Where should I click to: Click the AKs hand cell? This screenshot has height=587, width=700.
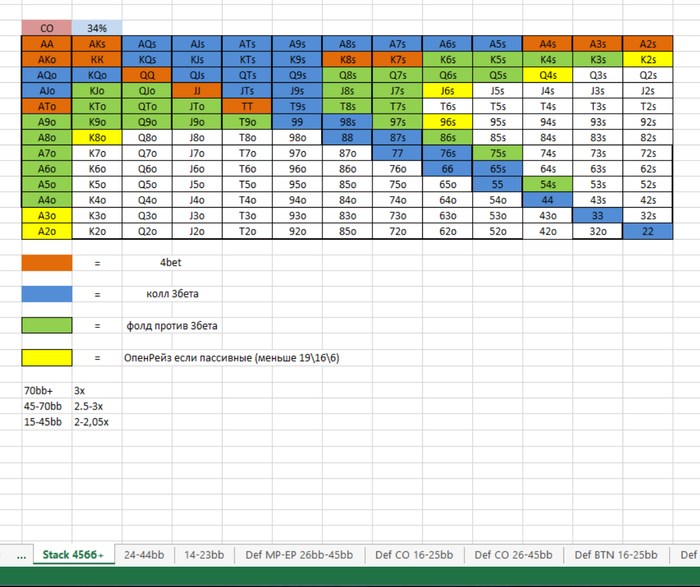click(x=97, y=44)
